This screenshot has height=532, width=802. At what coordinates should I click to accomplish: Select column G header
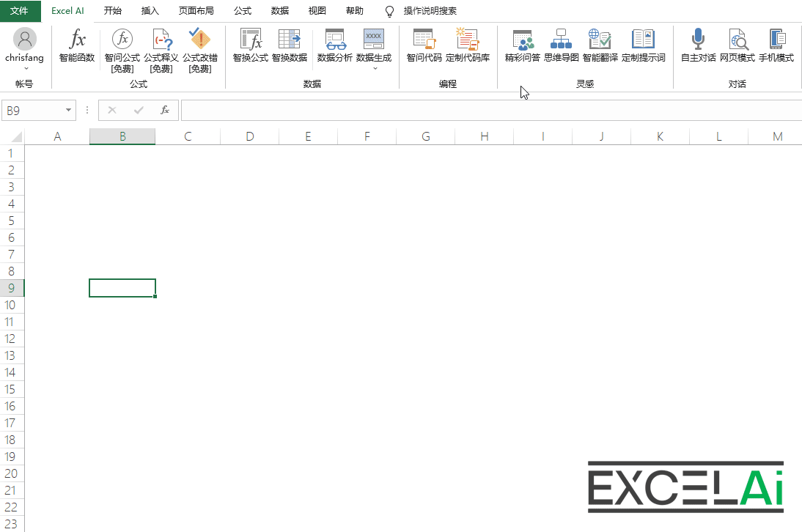[x=425, y=136]
